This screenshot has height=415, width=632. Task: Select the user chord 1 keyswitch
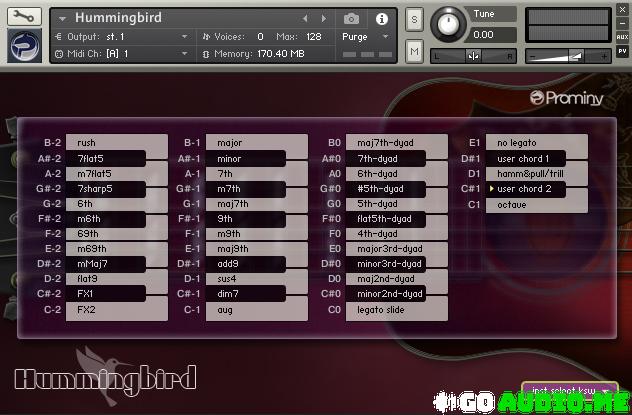coord(526,158)
